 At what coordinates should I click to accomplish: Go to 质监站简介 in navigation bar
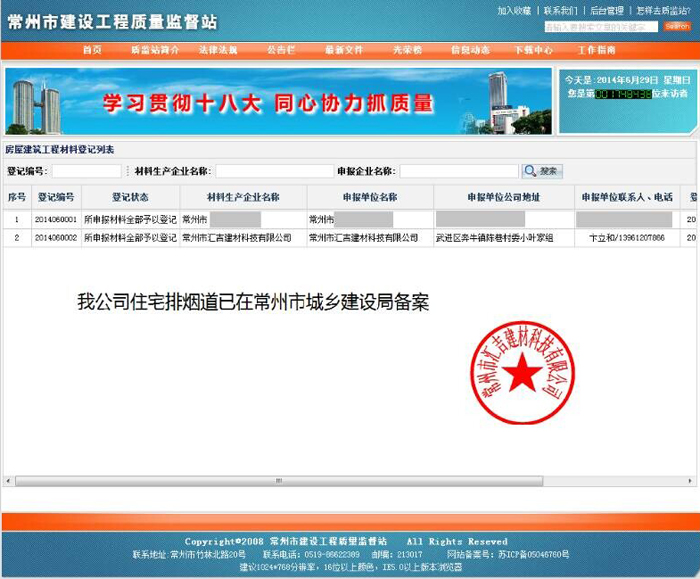click(155, 50)
